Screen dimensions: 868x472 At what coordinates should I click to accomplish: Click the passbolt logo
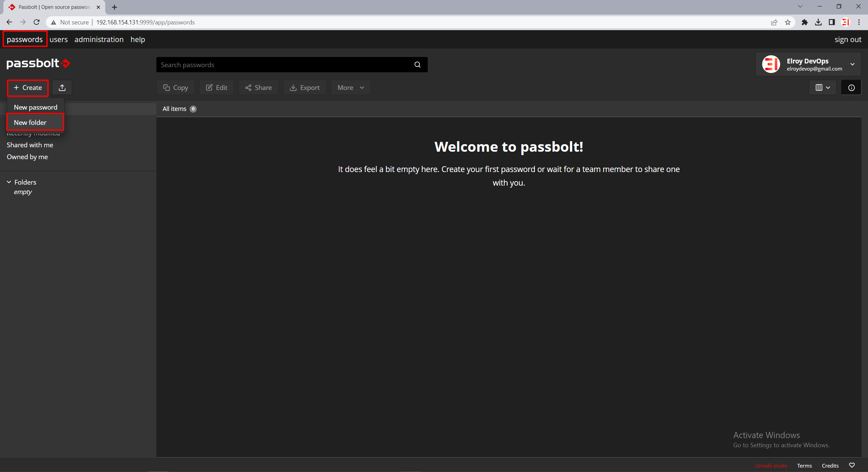[x=38, y=63]
